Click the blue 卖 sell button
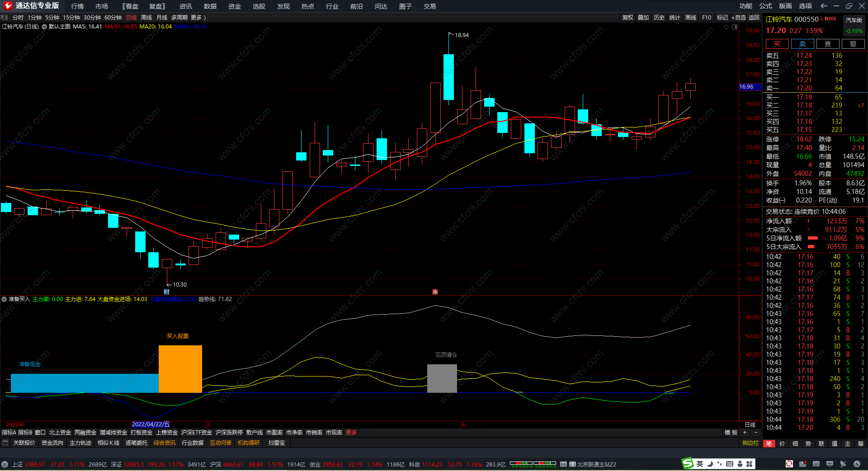868x471 pixels. pyautogui.click(x=802, y=44)
